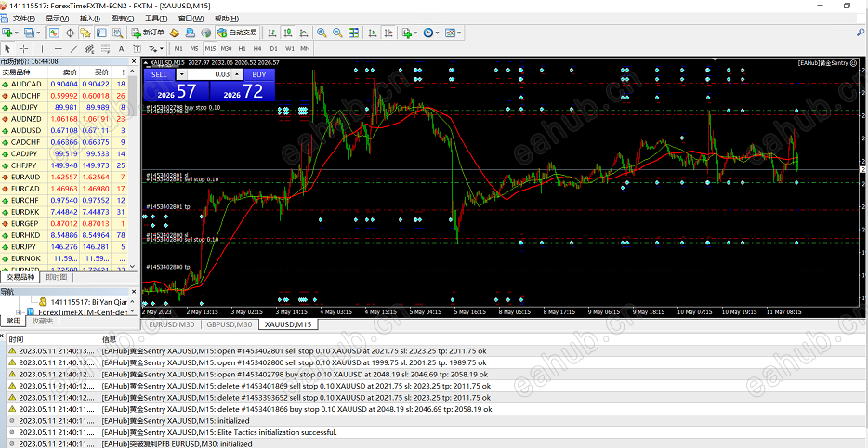The image size is (868, 448).
Task: Switch to H4 timeframe
Action: pyautogui.click(x=257, y=48)
